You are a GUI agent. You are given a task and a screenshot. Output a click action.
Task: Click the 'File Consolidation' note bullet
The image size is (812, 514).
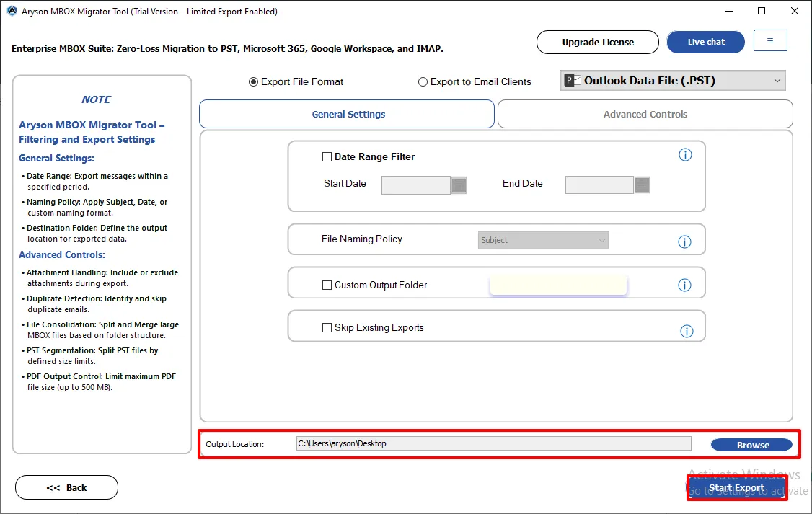coord(100,329)
